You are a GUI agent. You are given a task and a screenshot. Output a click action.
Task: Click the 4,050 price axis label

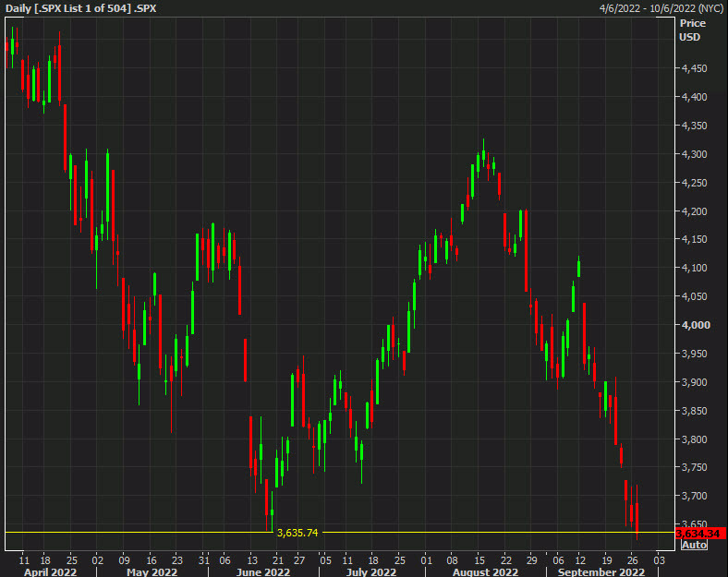(694, 296)
